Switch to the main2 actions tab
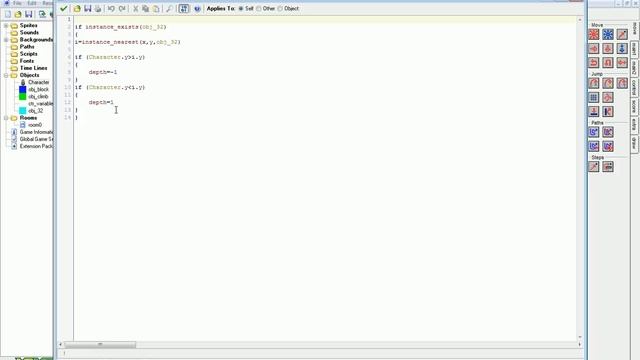Image resolution: width=640 pixels, height=360 pixels. [634, 68]
